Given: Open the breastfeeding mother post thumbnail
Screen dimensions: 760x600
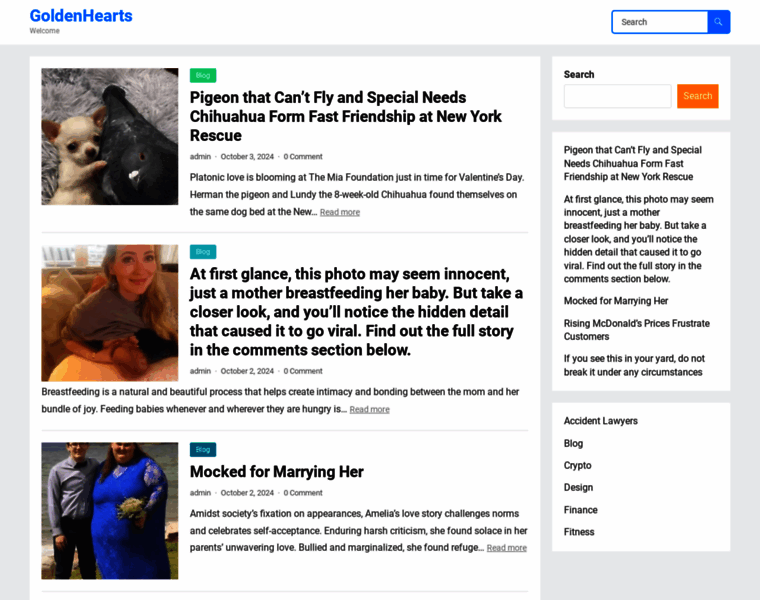Looking at the screenshot, I should click(x=110, y=313).
